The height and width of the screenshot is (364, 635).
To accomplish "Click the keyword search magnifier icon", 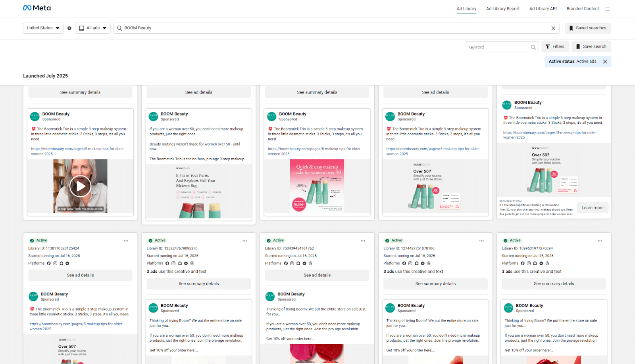I will (x=533, y=47).
